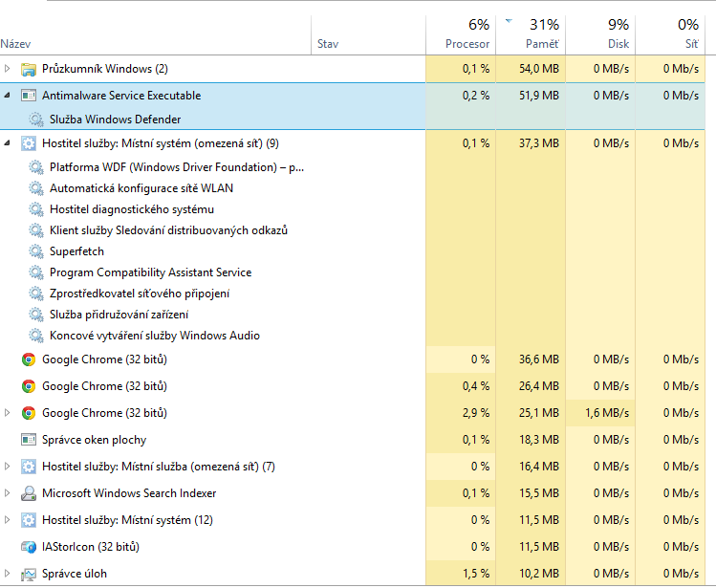
Task: Select the Program Compatibility Assistant Service row
Action: coord(150,272)
